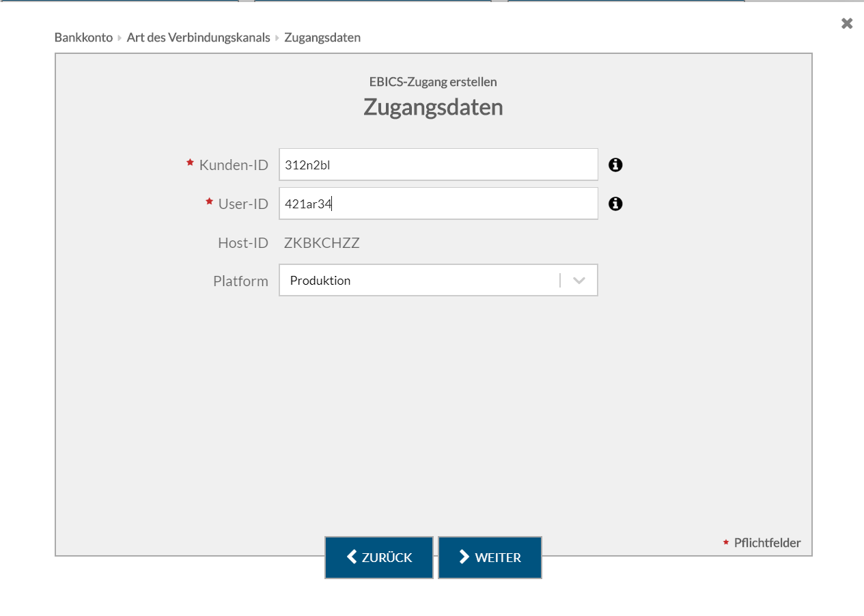Click the Platform field label
This screenshot has height=616, width=864.
[x=240, y=281]
